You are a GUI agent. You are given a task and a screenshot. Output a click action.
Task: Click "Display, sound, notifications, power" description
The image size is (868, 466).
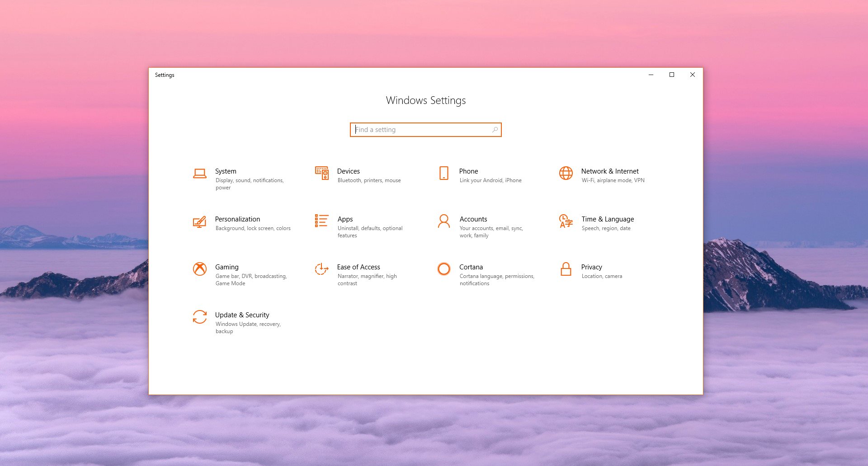[250, 184]
